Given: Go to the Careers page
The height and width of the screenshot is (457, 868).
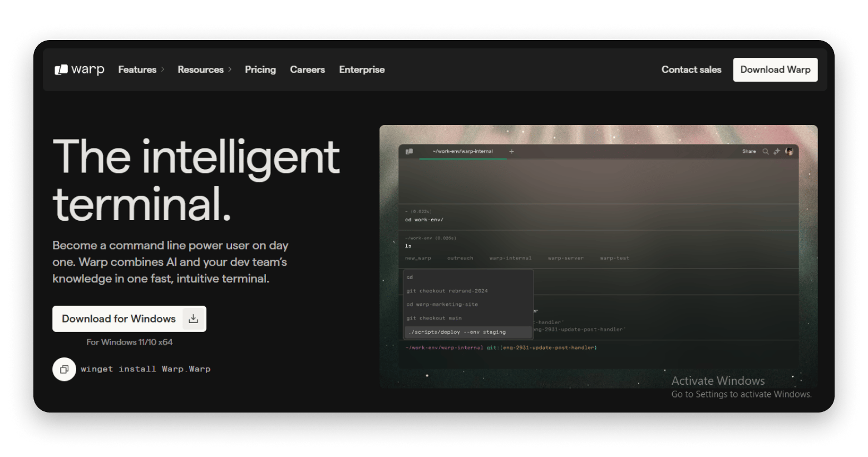Looking at the screenshot, I should [307, 69].
